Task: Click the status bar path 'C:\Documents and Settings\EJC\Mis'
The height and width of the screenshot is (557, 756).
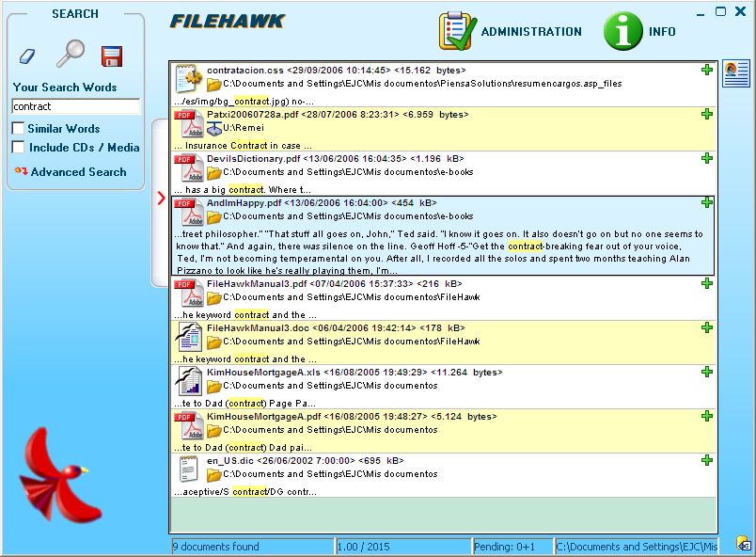Action: (637, 547)
